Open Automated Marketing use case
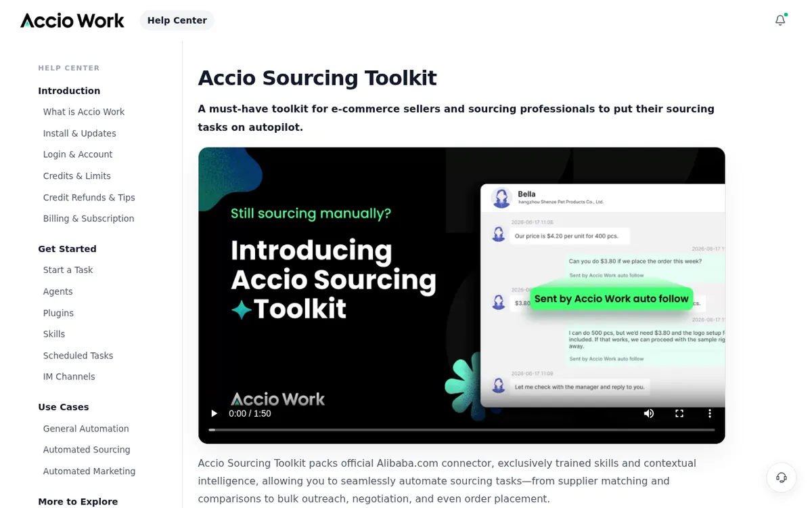 coord(89,471)
